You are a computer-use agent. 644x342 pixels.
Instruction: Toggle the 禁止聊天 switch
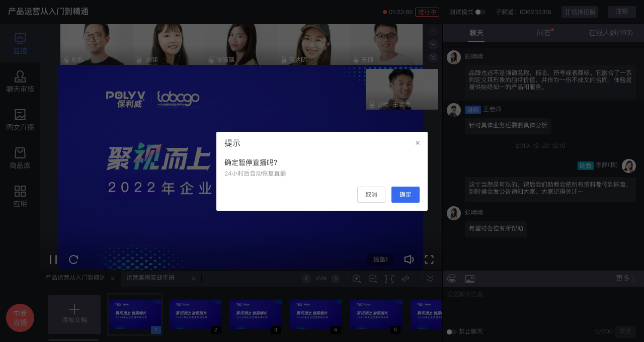452,332
